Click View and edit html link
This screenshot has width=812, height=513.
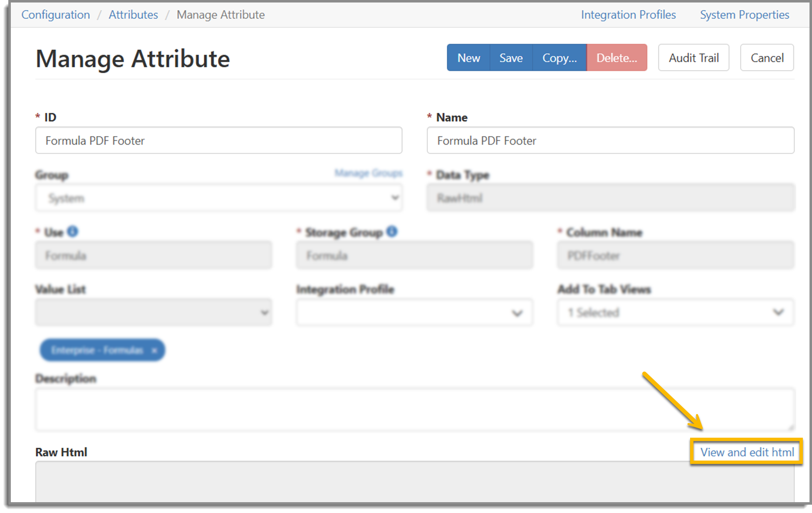tap(747, 452)
